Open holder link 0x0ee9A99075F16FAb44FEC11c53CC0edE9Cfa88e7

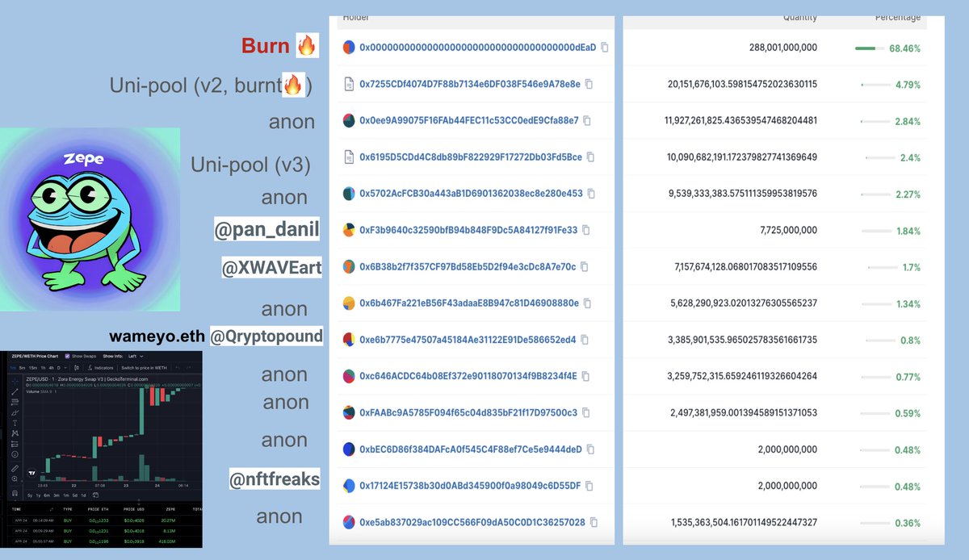pos(469,120)
